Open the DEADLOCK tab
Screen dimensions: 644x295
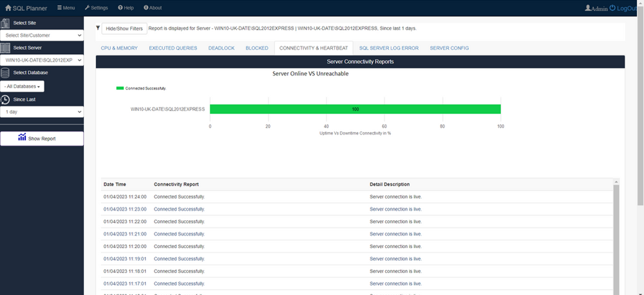[x=220, y=48]
